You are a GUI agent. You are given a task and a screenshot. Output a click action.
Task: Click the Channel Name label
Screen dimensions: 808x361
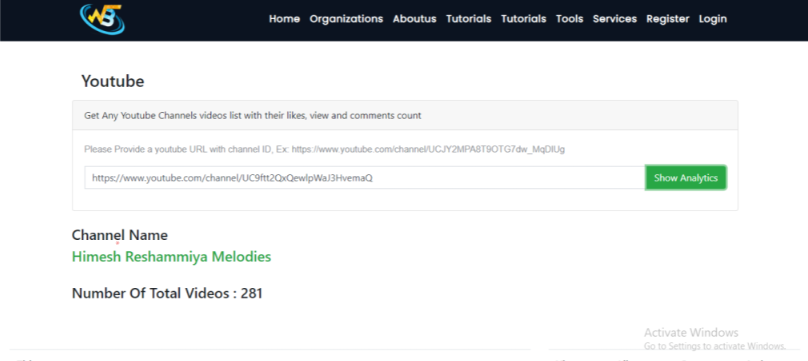tap(120, 235)
